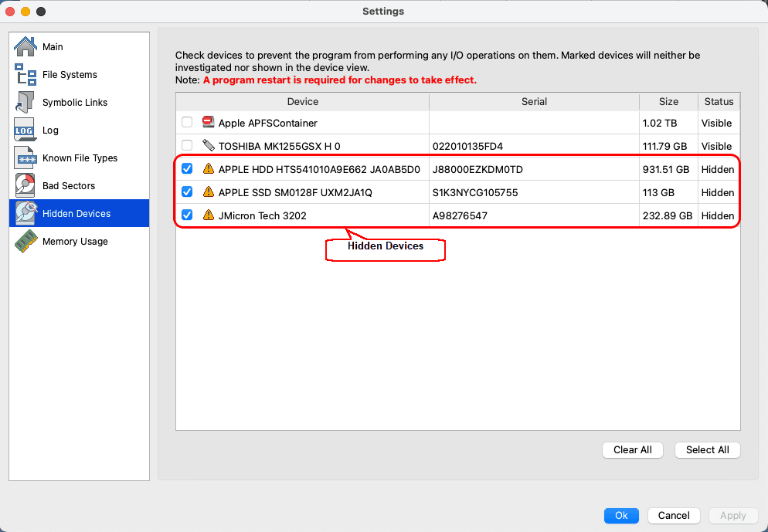Select Hidden Devices in the sidebar
This screenshot has height=532, width=768.
tap(80, 213)
